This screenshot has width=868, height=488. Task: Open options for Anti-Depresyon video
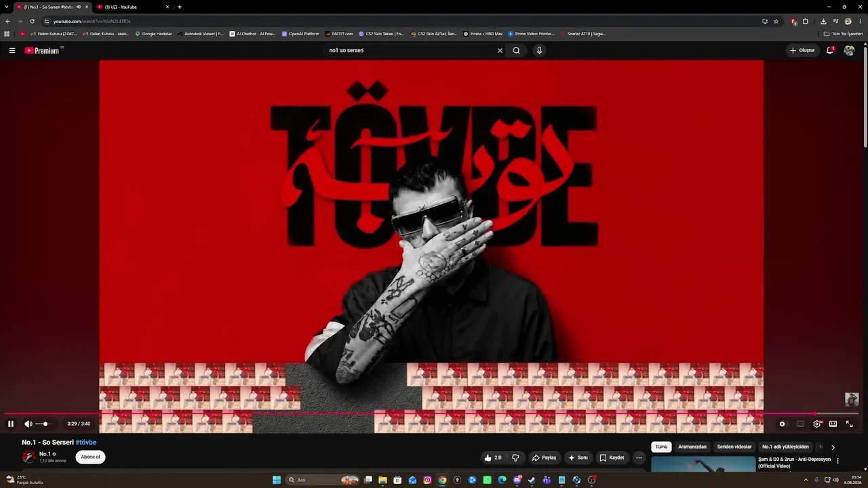837,461
